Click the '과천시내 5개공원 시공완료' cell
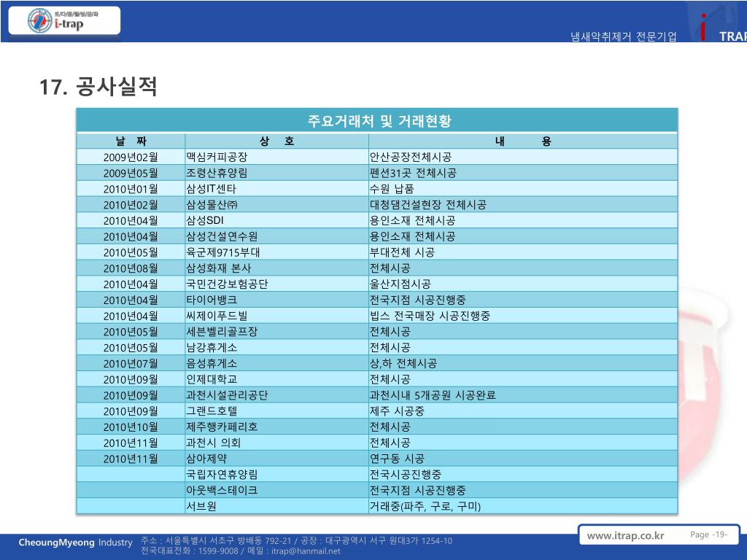Image resolution: width=747 pixels, height=560 pixels. point(523,394)
